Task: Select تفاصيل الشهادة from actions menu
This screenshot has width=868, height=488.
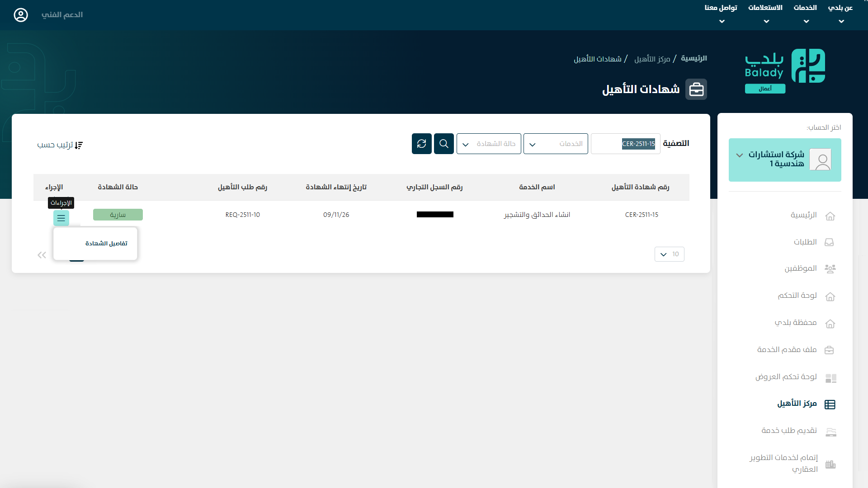Action: pos(106,244)
